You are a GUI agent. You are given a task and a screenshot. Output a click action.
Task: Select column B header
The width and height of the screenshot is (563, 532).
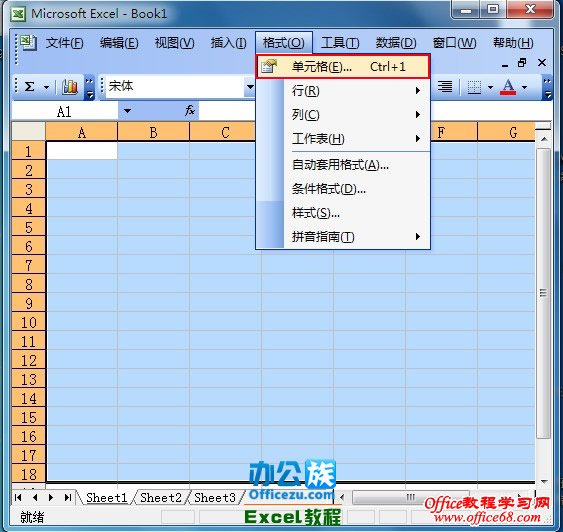tap(154, 132)
